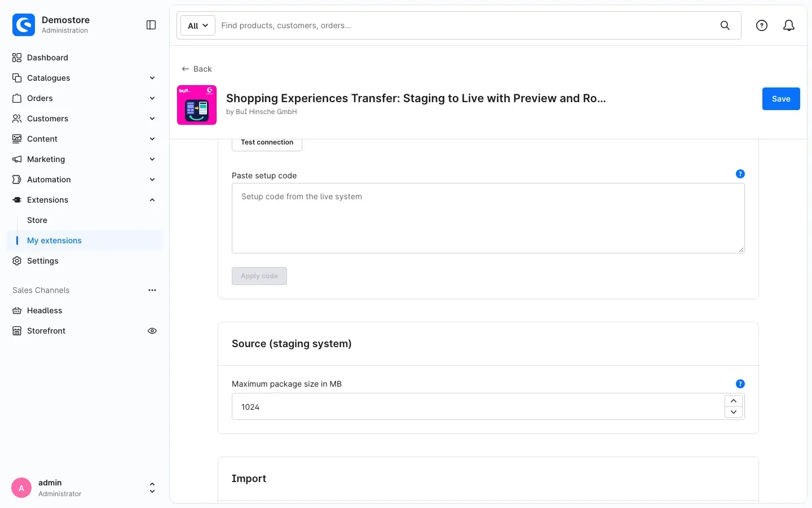
Task: Expand the Catalogues menu chevron
Action: (152, 78)
